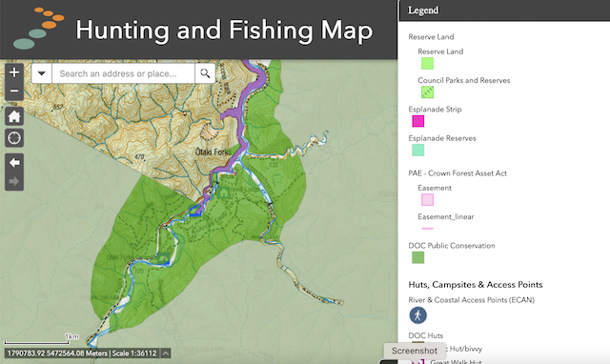
Task: Click the 'DOC Public Conservation' legend label
Action: point(452,246)
